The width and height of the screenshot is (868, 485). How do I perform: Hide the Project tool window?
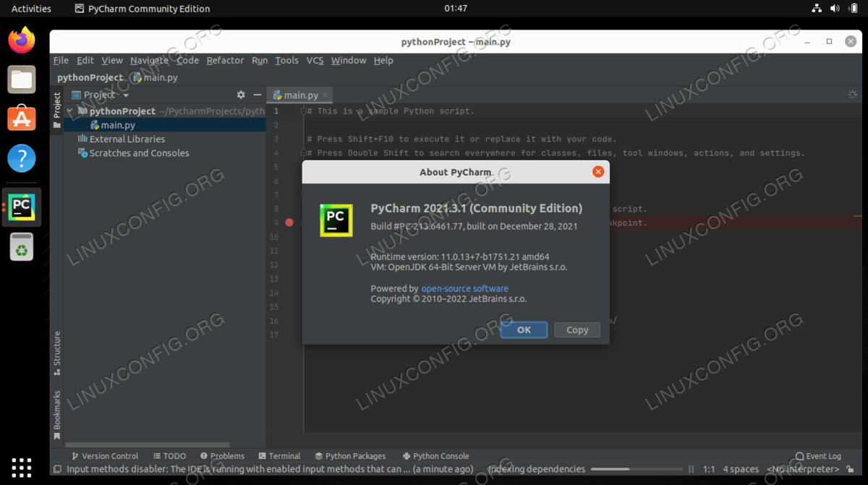click(257, 95)
